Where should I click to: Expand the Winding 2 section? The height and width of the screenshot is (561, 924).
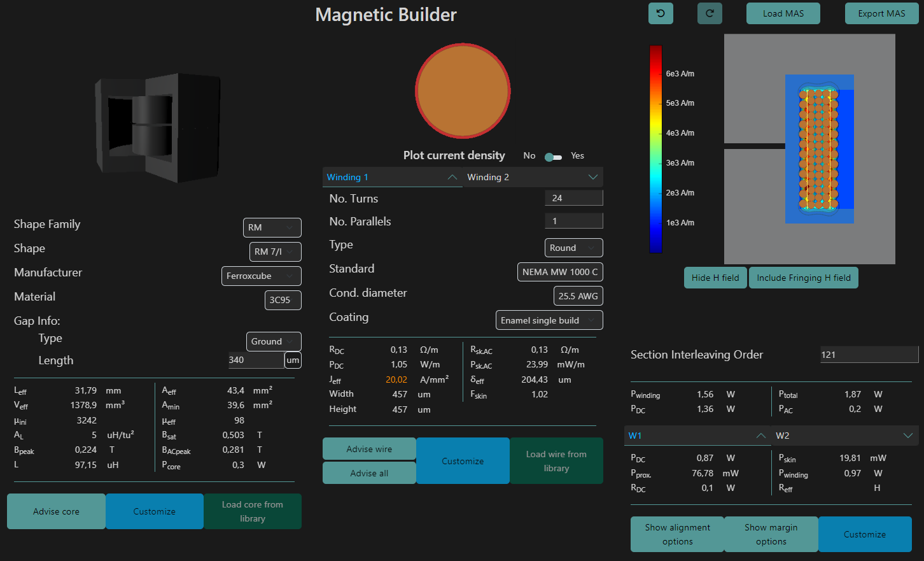pyautogui.click(x=533, y=177)
